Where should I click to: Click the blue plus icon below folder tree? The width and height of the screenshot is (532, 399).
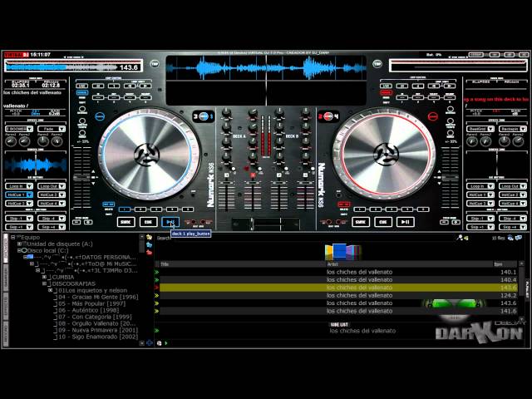150,343
